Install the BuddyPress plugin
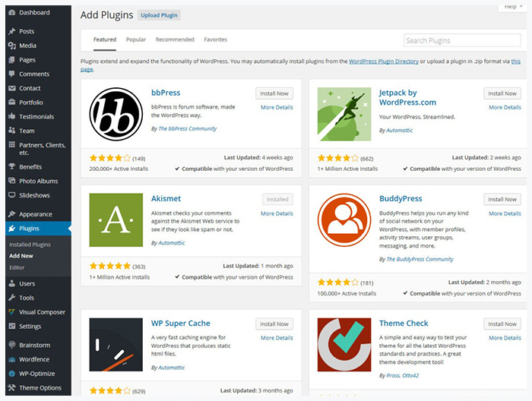Viewport: 532px width, 401px height. [x=502, y=199]
